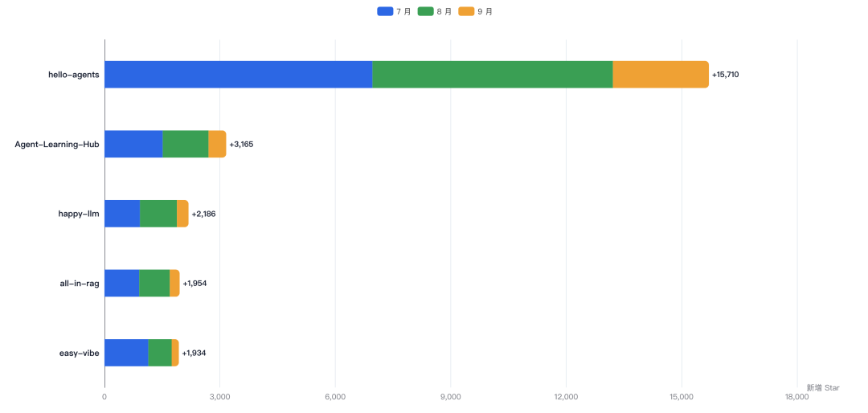Select hello-agents blue July bar segment
868x413 pixels.
pyautogui.click(x=239, y=75)
